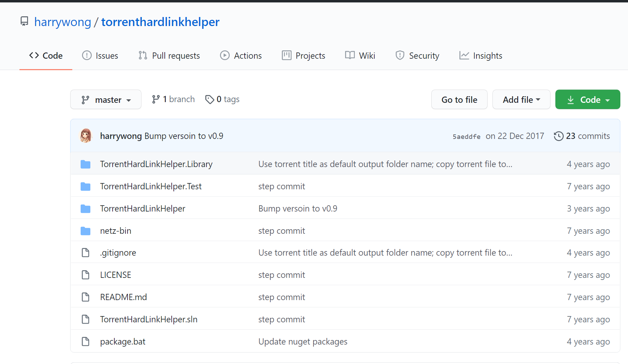This screenshot has width=628, height=364.
Task: Open latest commit message Bump versoin to v0.9
Action: point(184,136)
